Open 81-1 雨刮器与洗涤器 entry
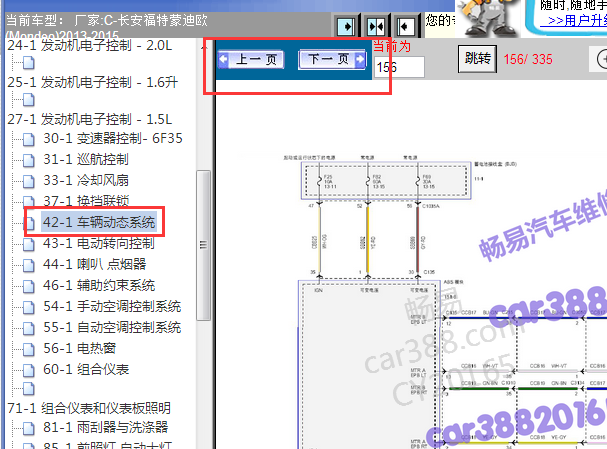The image size is (607, 449). 105,427
